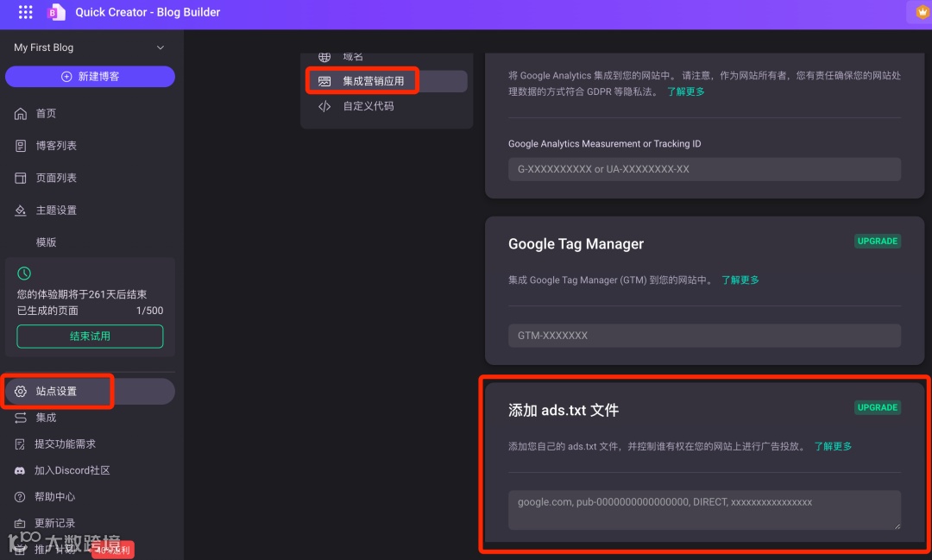The width and height of the screenshot is (932, 560).
Task: Click the ads.txt content text area
Action: point(704,510)
